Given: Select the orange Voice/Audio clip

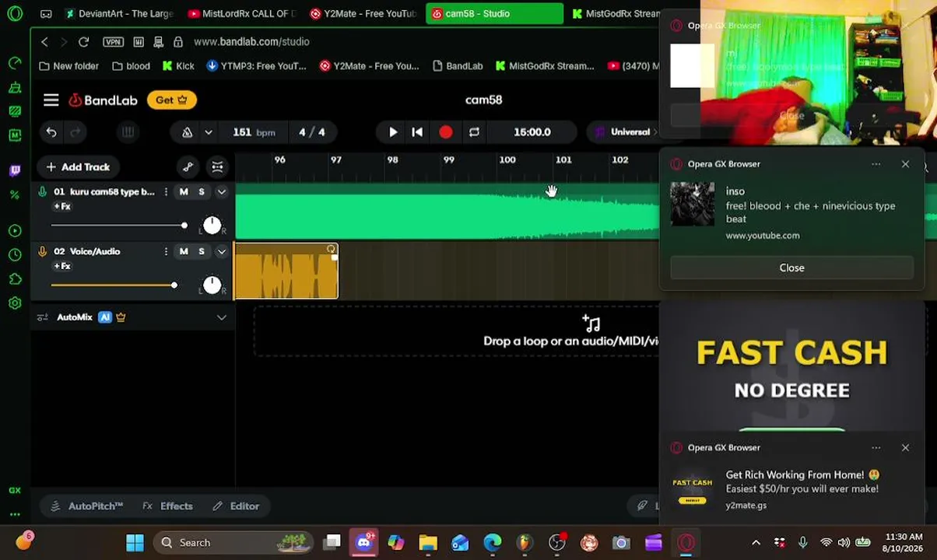Looking at the screenshot, I should [286, 271].
